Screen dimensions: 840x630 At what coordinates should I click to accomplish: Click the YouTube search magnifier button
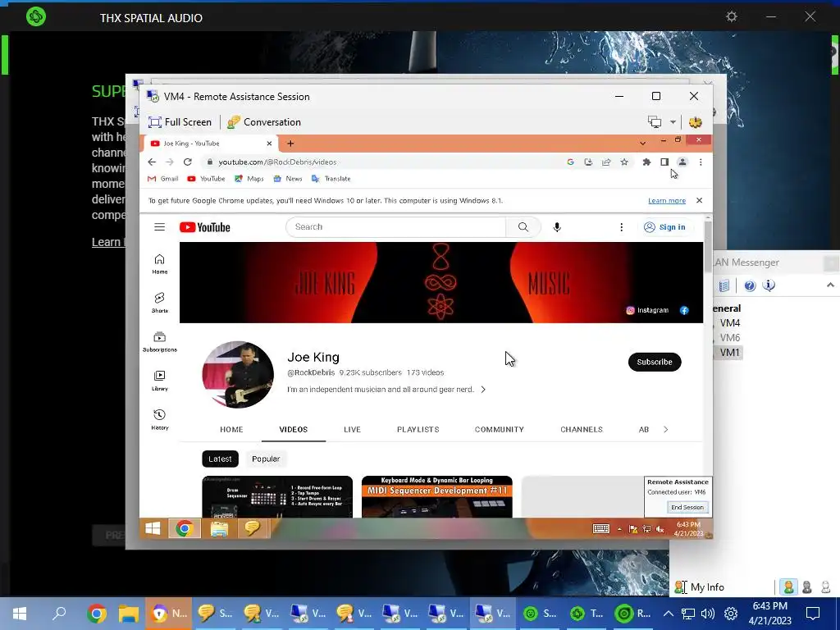coord(523,226)
